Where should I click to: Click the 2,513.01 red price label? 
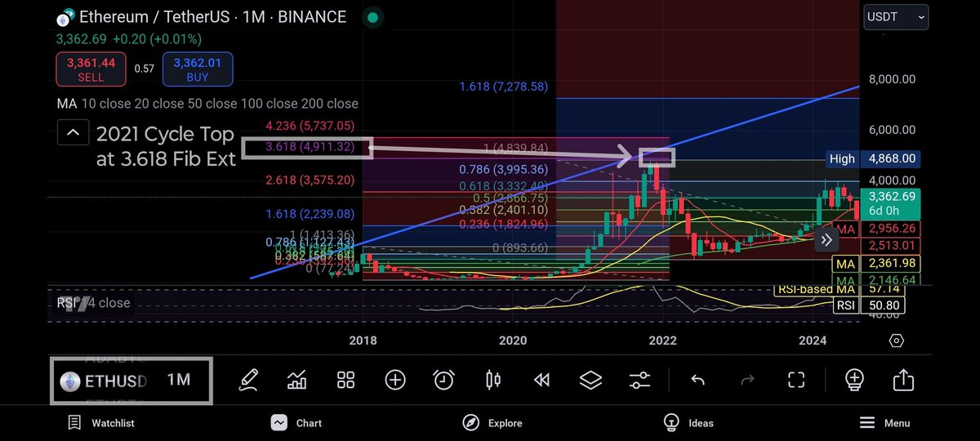point(891,246)
